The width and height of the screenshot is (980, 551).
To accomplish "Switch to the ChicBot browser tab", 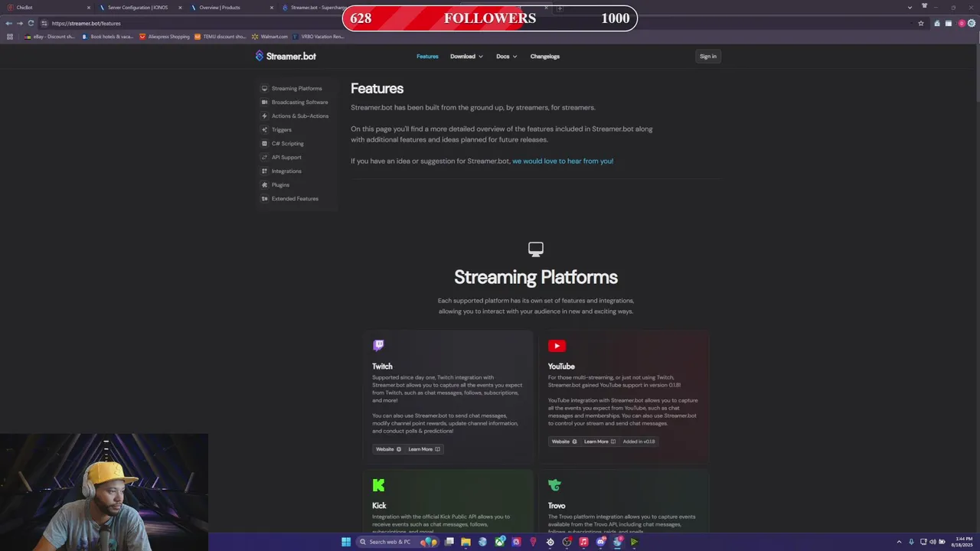I will [x=47, y=8].
